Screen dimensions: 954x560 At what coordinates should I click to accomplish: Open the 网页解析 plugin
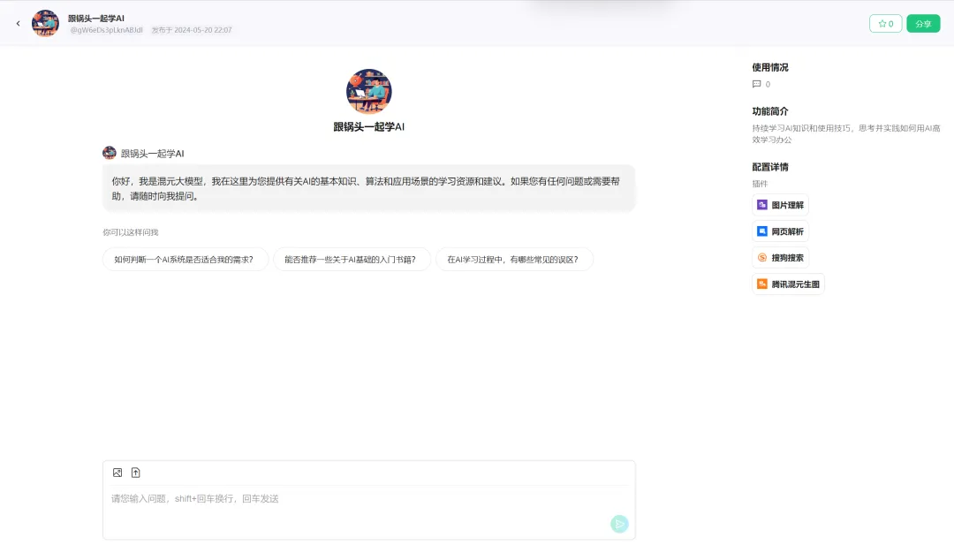[x=780, y=231]
